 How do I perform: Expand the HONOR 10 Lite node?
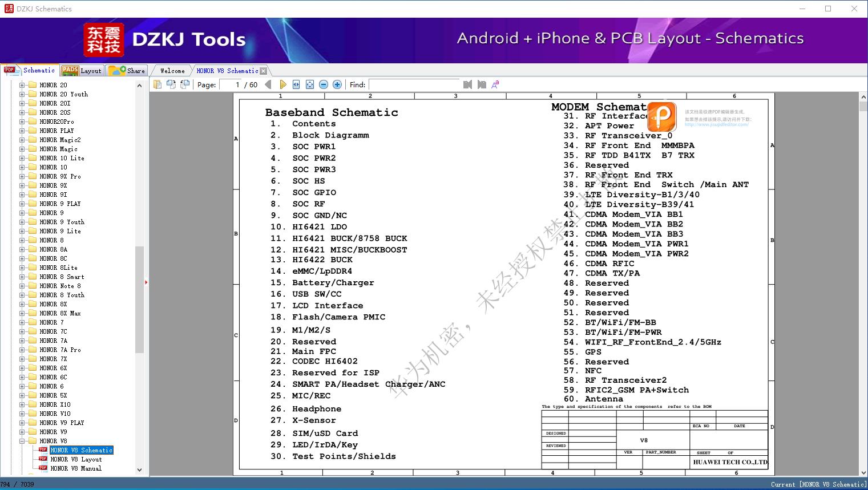click(22, 158)
